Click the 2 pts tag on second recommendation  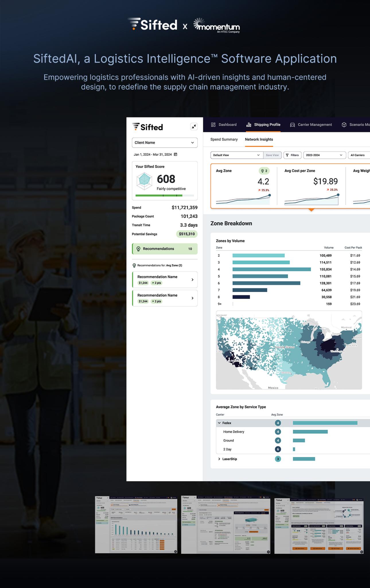(x=157, y=301)
